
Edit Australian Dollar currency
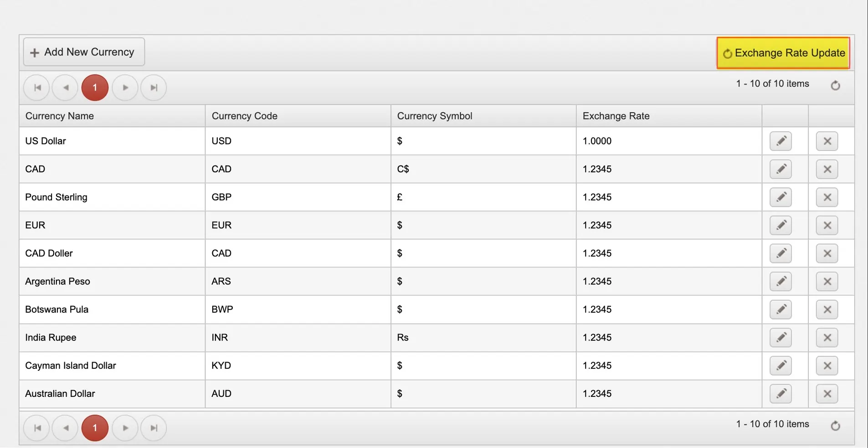[x=781, y=394]
